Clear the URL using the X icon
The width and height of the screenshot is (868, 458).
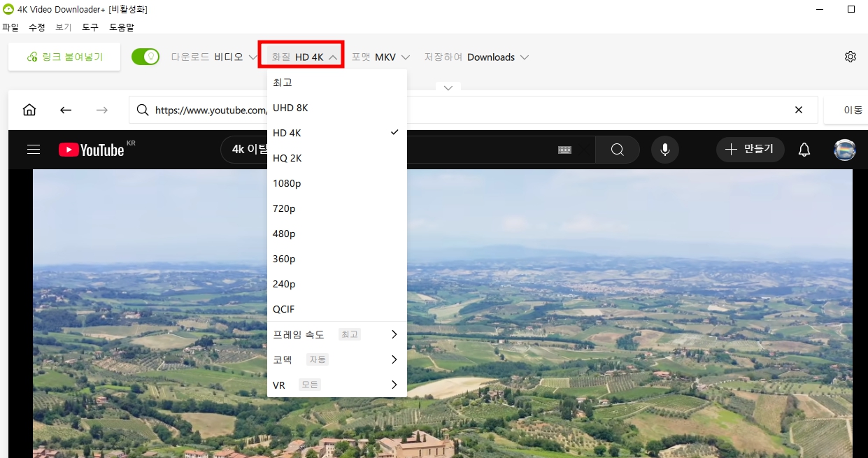[x=798, y=109]
